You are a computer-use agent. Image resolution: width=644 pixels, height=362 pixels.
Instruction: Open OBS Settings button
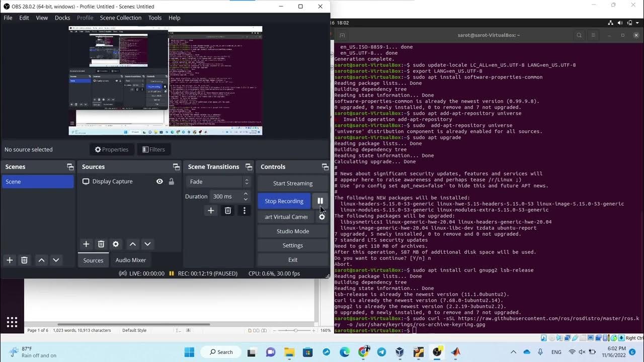293,245
